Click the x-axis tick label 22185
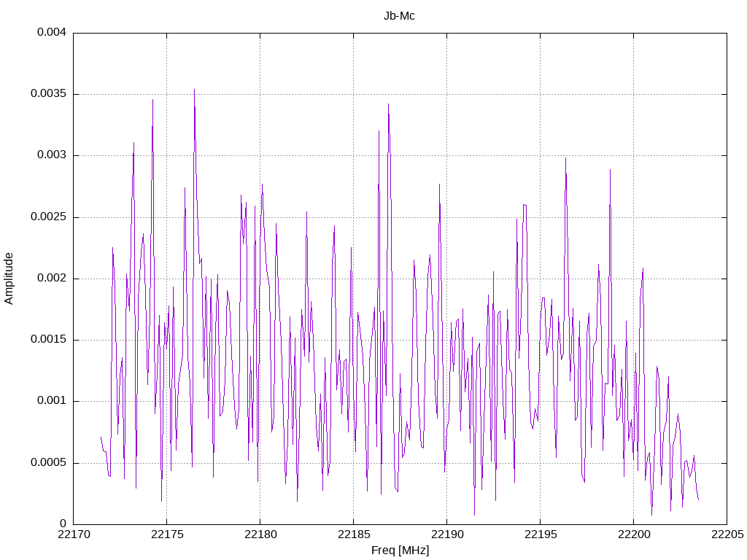 click(x=354, y=534)
